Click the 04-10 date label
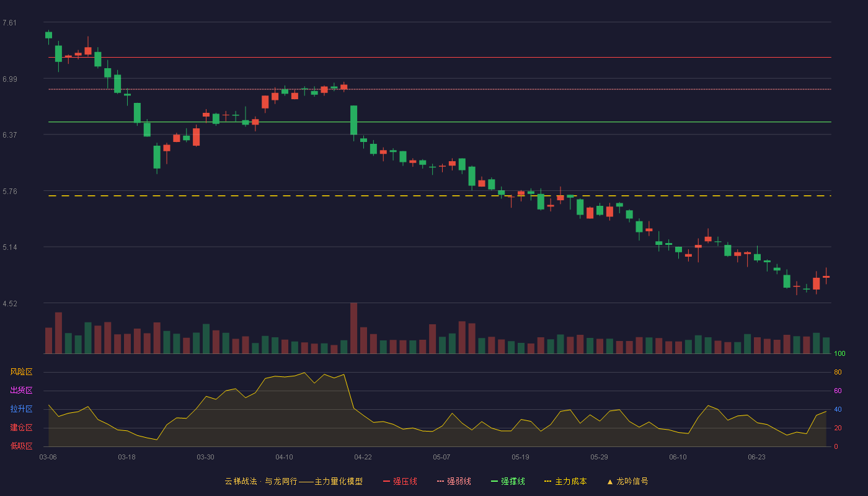The height and width of the screenshot is (496, 868). [x=284, y=457]
